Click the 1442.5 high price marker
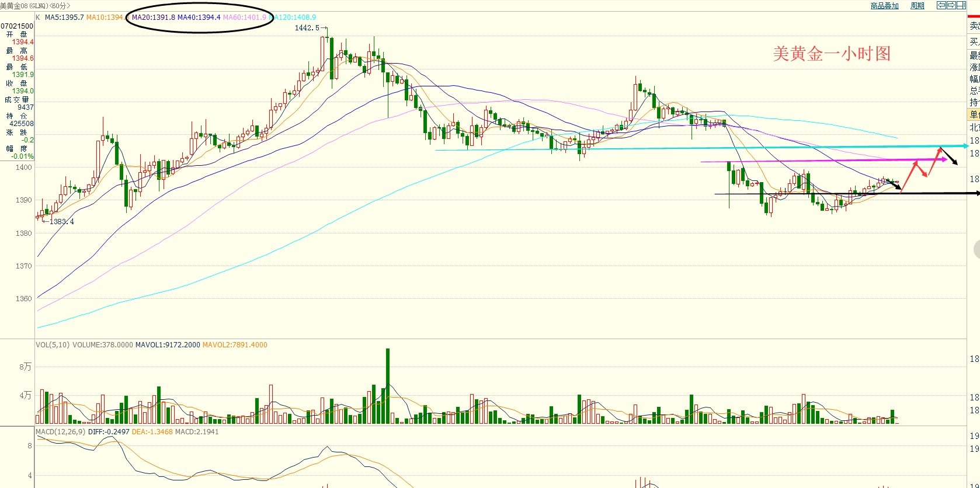 tap(307, 28)
